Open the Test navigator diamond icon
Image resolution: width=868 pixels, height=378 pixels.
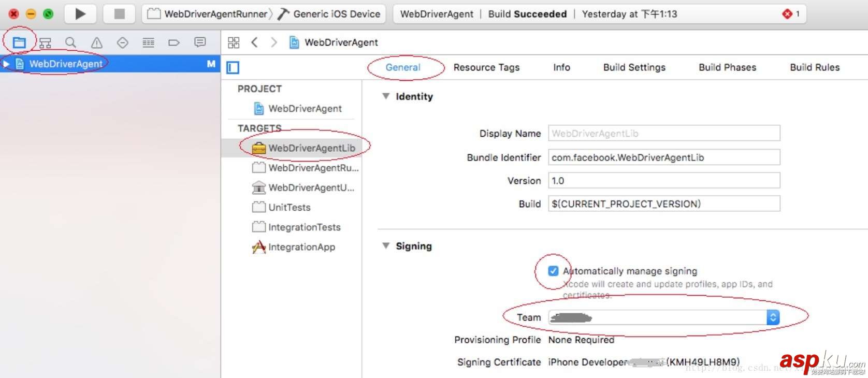click(x=122, y=42)
